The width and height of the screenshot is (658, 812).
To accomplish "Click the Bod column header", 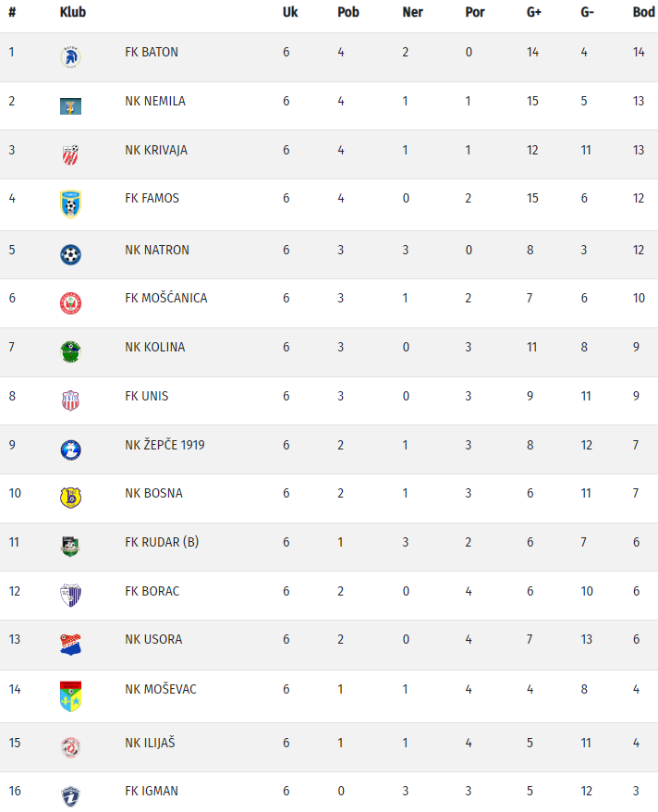I will [643, 13].
